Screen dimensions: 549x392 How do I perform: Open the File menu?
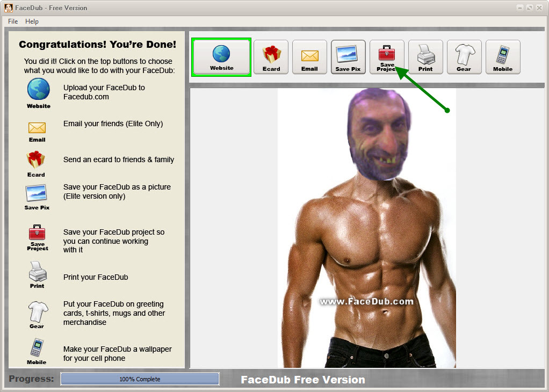tap(13, 21)
